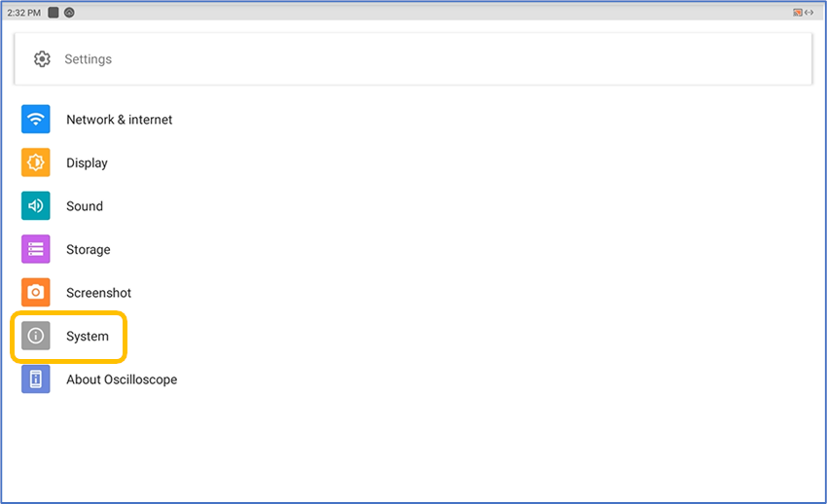Tap the circular status bar icon
This screenshot has height=504, width=827.
[x=69, y=13]
